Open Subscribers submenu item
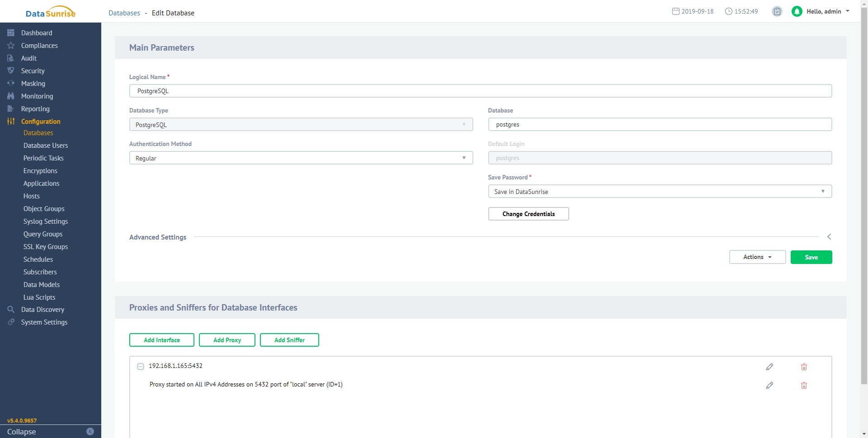The image size is (868, 438). [x=40, y=272]
